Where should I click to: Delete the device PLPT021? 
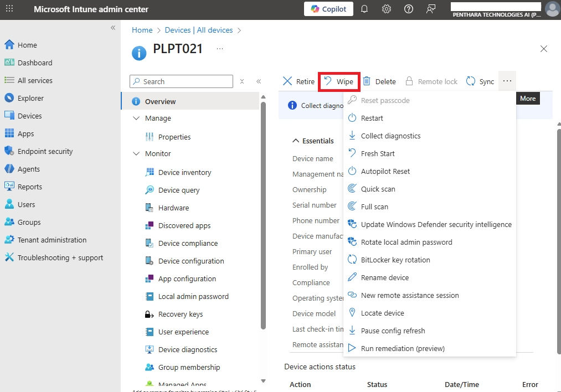coord(380,81)
